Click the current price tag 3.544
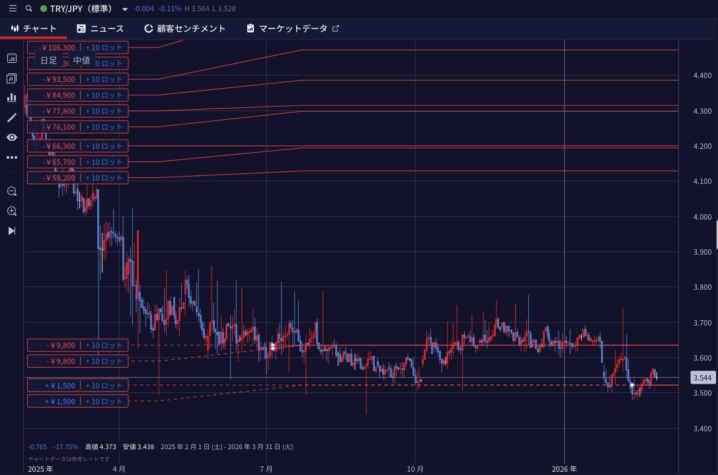Image resolution: width=718 pixels, height=475 pixels. [702, 377]
